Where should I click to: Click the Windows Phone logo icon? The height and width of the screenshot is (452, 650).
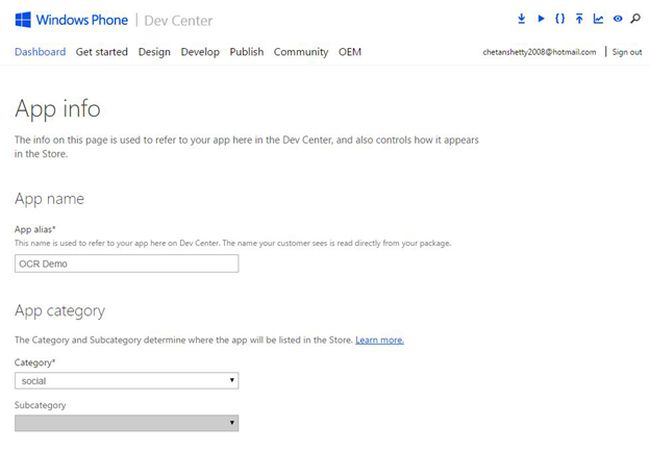tap(23, 20)
